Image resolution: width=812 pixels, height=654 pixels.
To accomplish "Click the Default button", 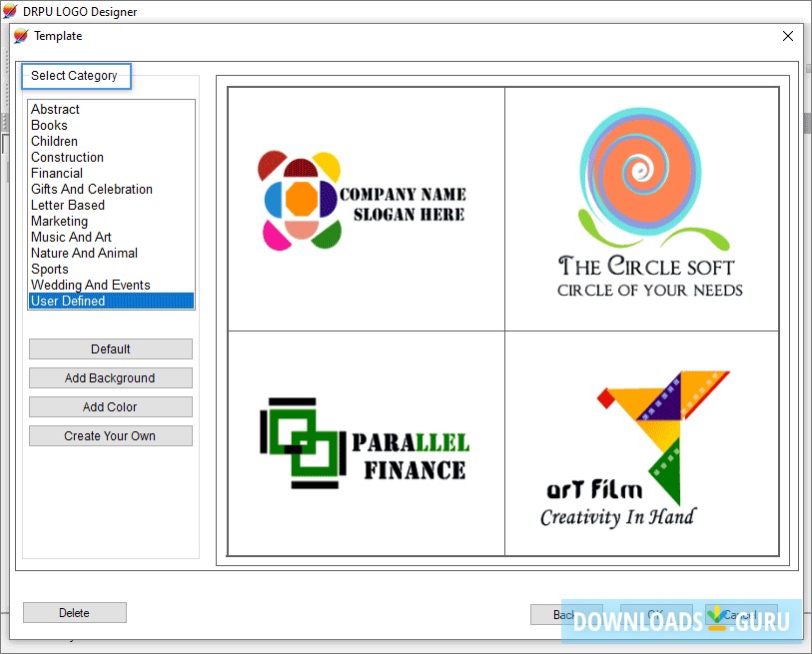I will [110, 348].
